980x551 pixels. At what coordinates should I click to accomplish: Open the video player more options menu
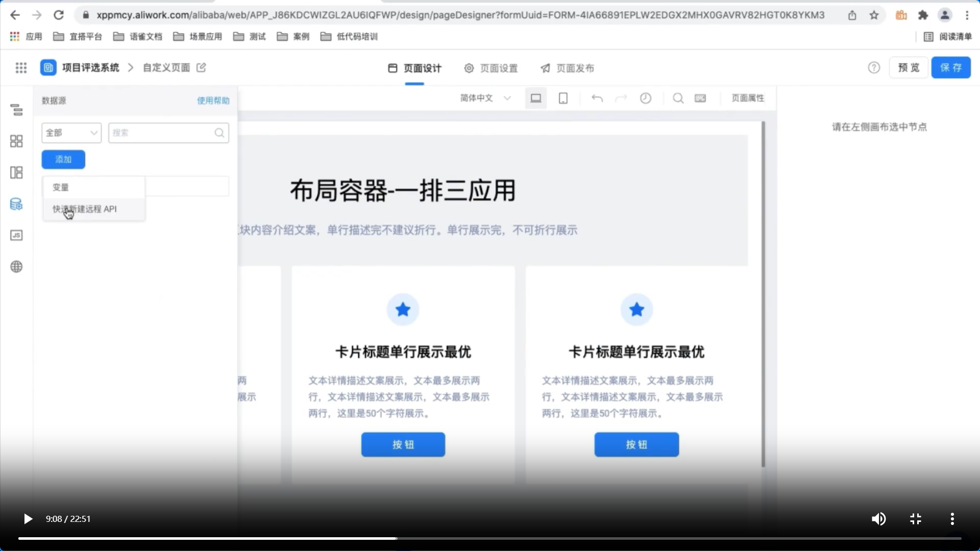(x=952, y=519)
